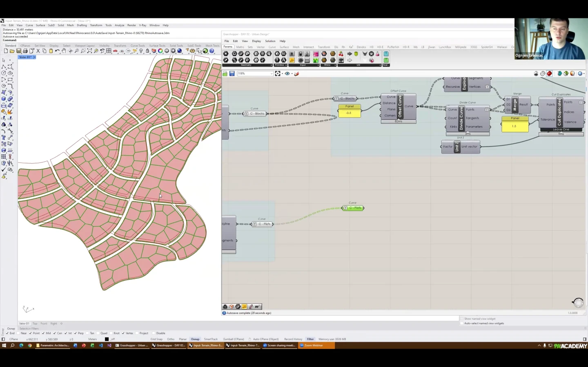Toggle Grid Snap in status bar
This screenshot has width=588, height=367.
(x=156, y=339)
